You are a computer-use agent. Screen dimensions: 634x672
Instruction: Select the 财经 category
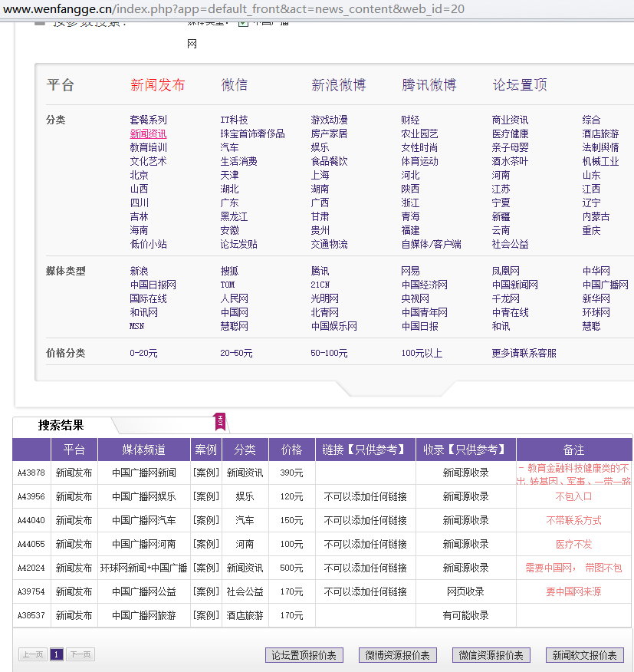click(x=410, y=120)
